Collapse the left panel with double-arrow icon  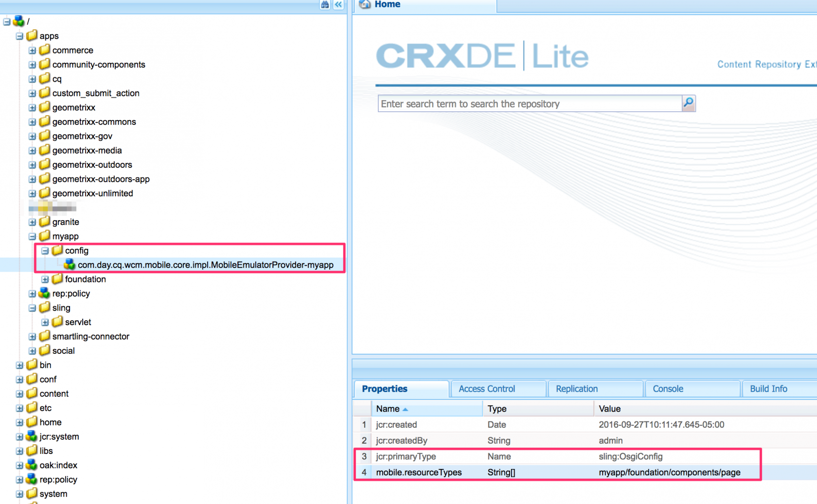338,5
